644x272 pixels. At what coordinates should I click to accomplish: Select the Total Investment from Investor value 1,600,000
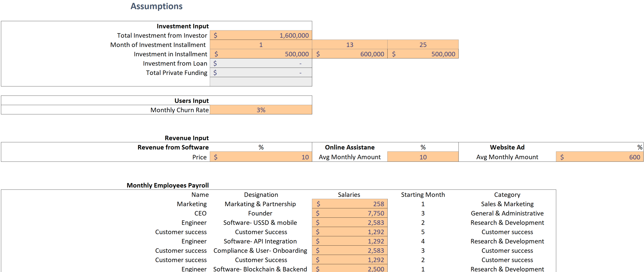coord(261,35)
